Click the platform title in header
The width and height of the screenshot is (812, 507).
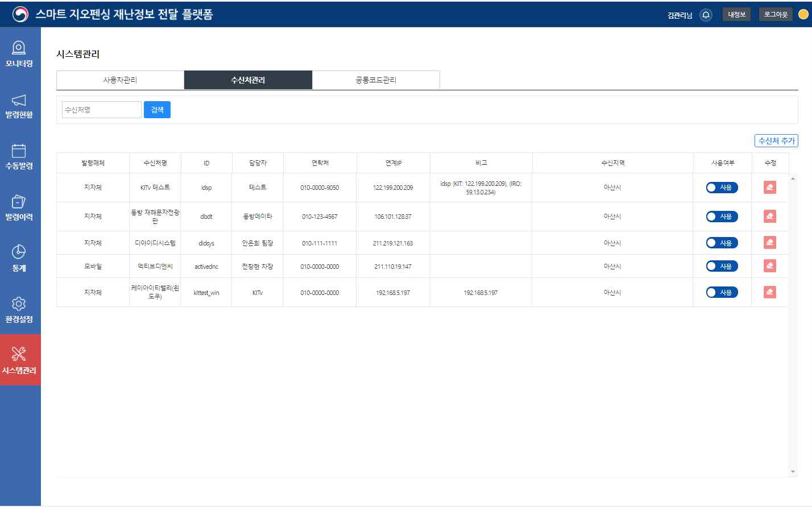124,14
